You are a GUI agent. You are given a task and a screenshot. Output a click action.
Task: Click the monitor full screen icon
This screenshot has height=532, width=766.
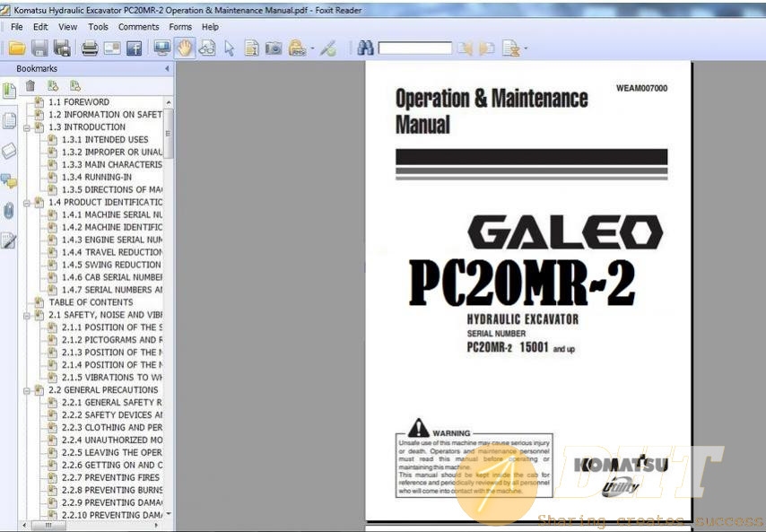161,48
